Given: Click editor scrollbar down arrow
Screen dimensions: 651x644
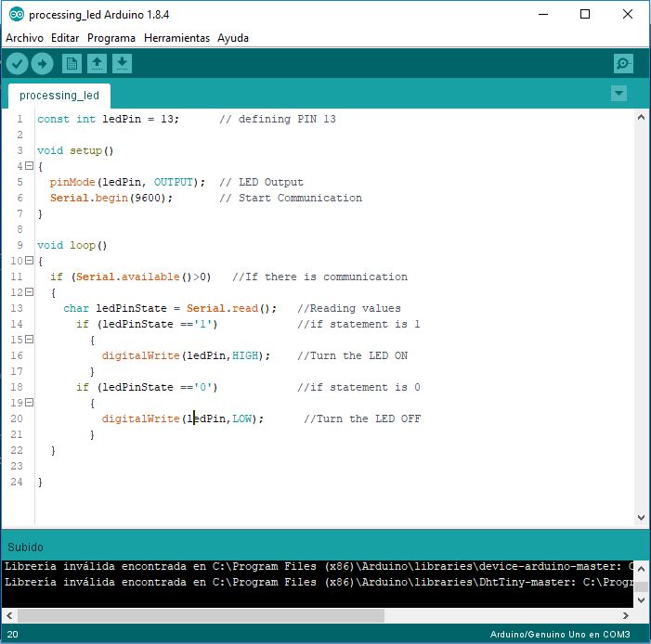Looking at the screenshot, I should point(641,518).
